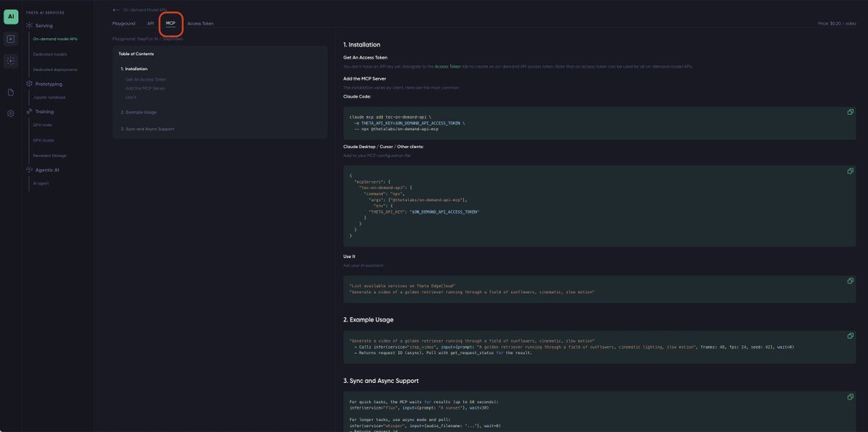Open Jupyter notebook in sidebar
The height and width of the screenshot is (432, 868).
tap(49, 98)
